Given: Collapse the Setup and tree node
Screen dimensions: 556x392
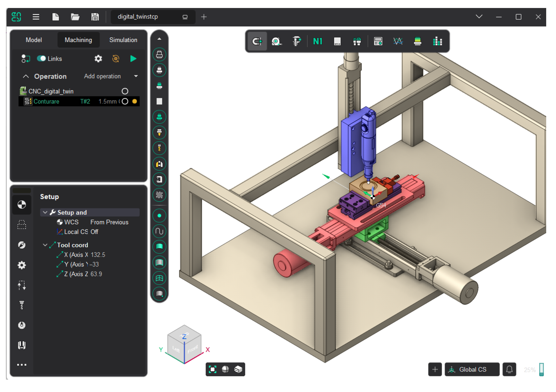Looking at the screenshot, I should [x=45, y=213].
